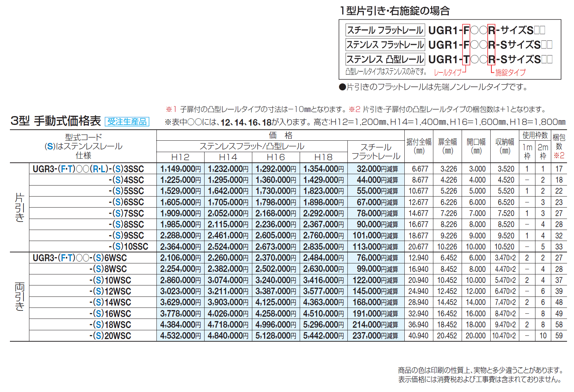Click the 受注生産品 badge
The width and height of the screenshot is (574, 392).
pyautogui.click(x=127, y=121)
